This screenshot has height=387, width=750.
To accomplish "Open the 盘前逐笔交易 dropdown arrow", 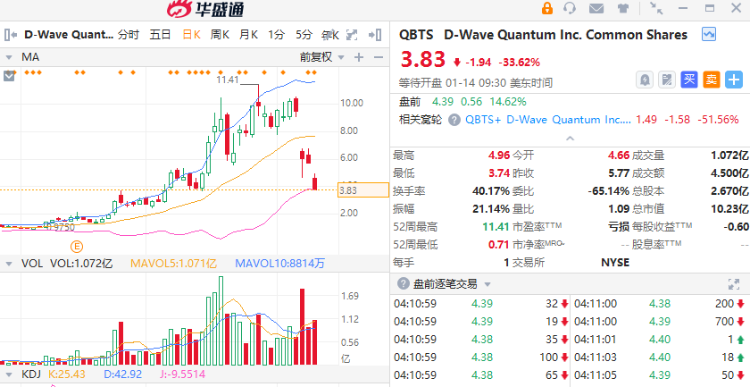I will tap(487, 285).
